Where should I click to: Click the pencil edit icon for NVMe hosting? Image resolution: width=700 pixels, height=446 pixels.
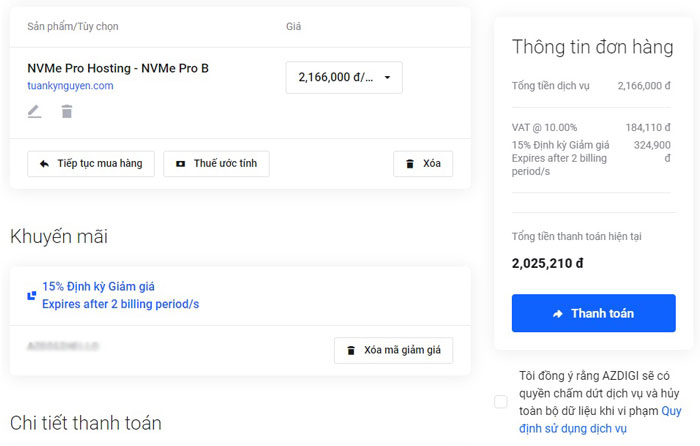35,111
